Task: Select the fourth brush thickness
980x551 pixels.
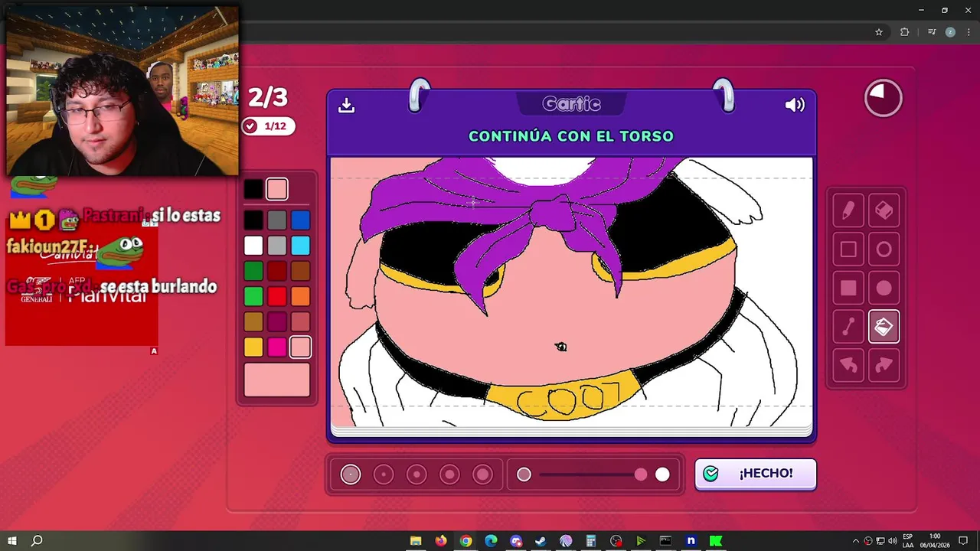Action: click(449, 474)
